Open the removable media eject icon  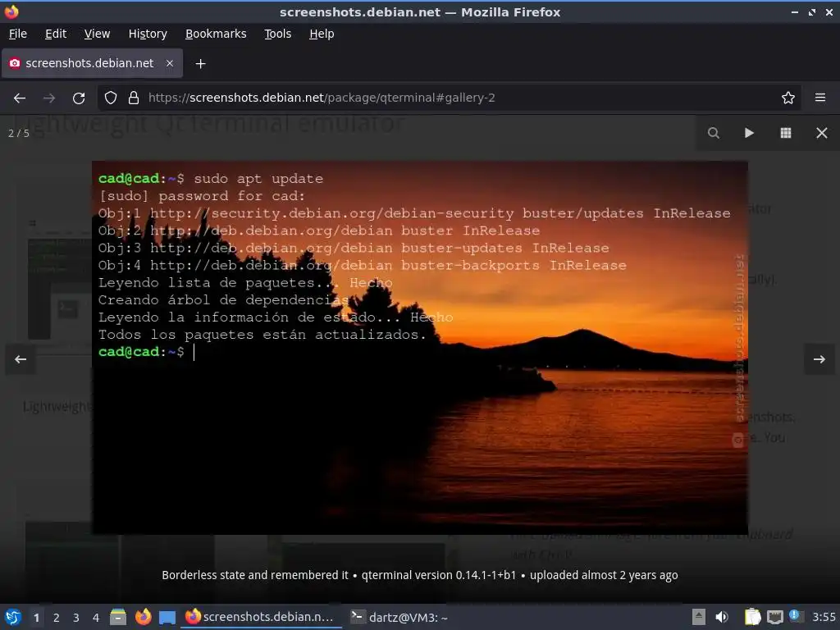[699, 617]
